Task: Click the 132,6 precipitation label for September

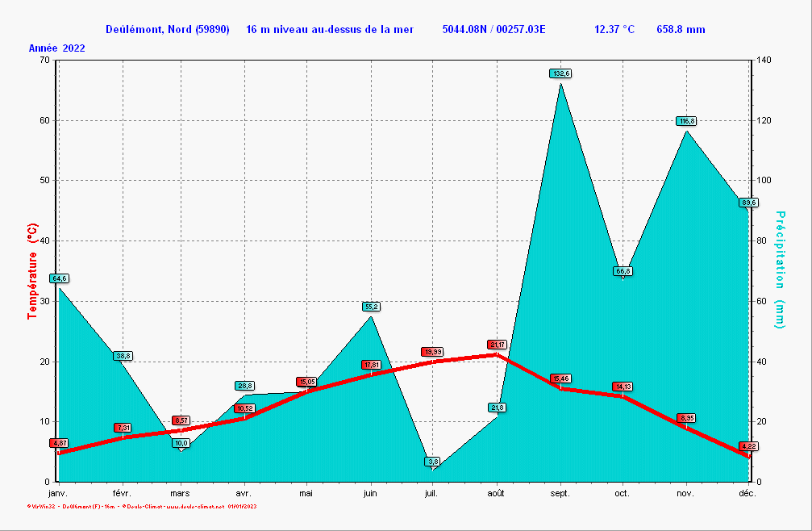Action: pos(560,73)
